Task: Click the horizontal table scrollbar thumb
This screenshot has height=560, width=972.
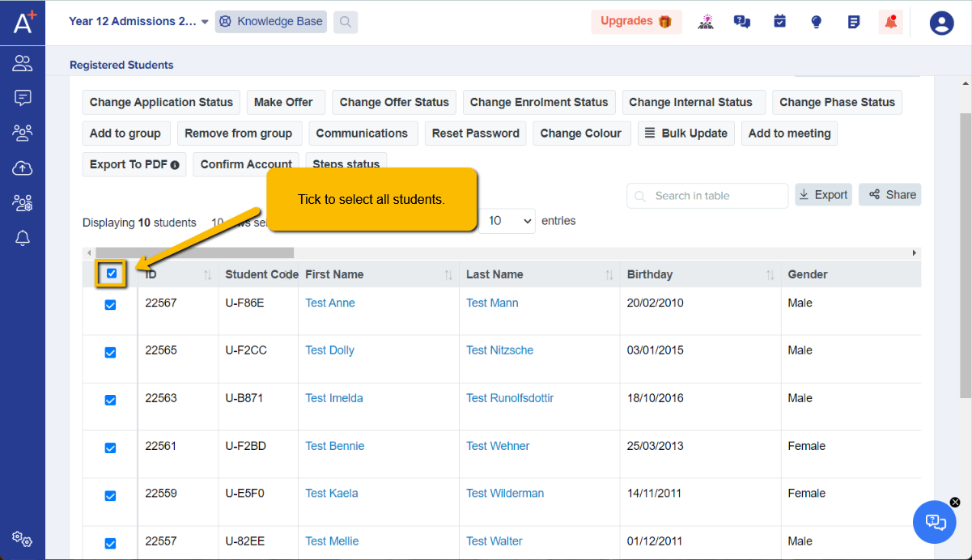Action: tap(194, 253)
